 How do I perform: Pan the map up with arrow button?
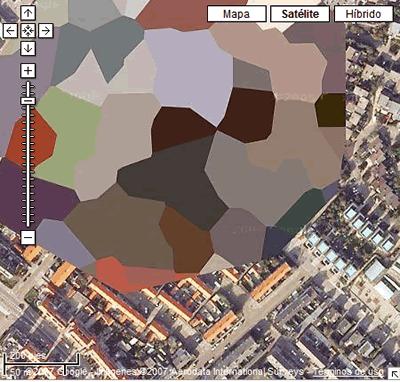click(28, 13)
